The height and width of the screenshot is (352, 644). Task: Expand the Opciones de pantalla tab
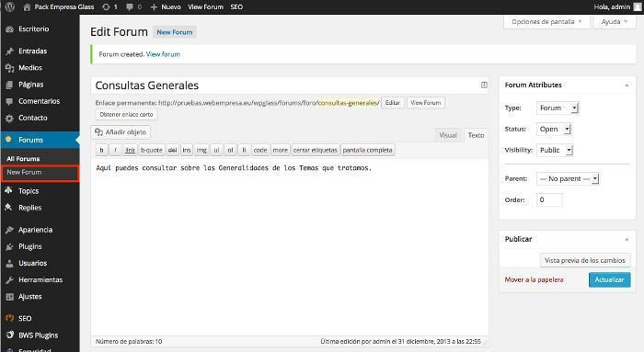click(x=546, y=22)
